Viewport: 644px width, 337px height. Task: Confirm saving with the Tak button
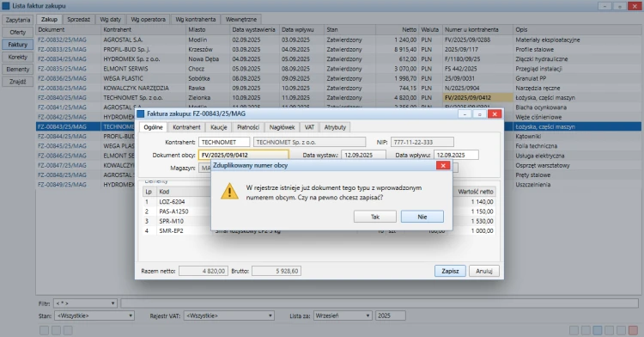375,217
